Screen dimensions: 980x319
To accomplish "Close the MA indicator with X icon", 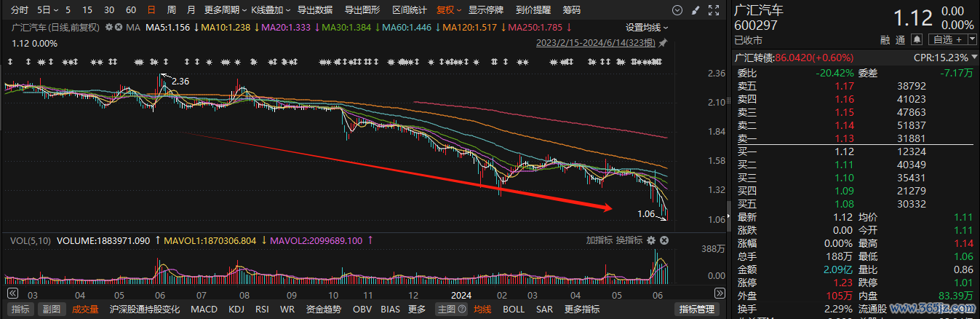I will [119, 27].
